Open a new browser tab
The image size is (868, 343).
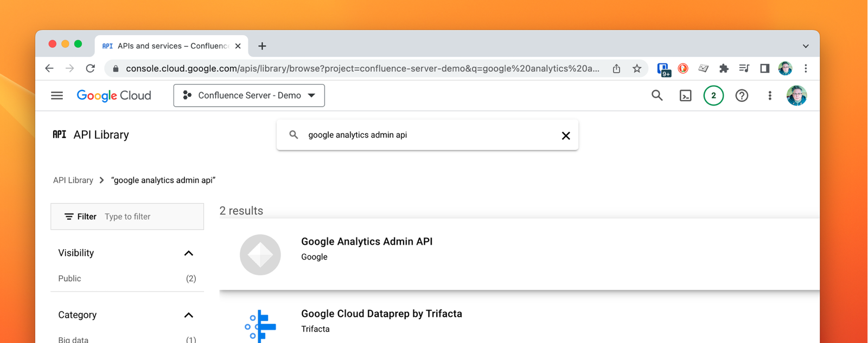pos(262,46)
